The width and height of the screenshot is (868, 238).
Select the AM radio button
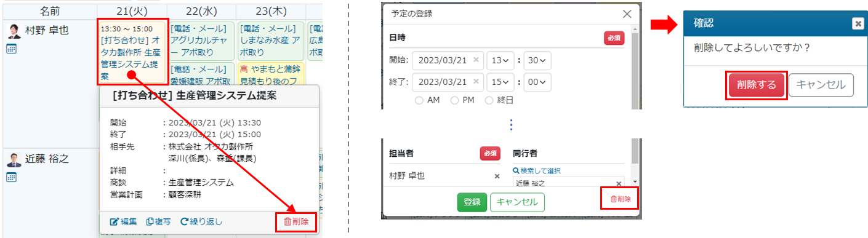click(x=419, y=100)
